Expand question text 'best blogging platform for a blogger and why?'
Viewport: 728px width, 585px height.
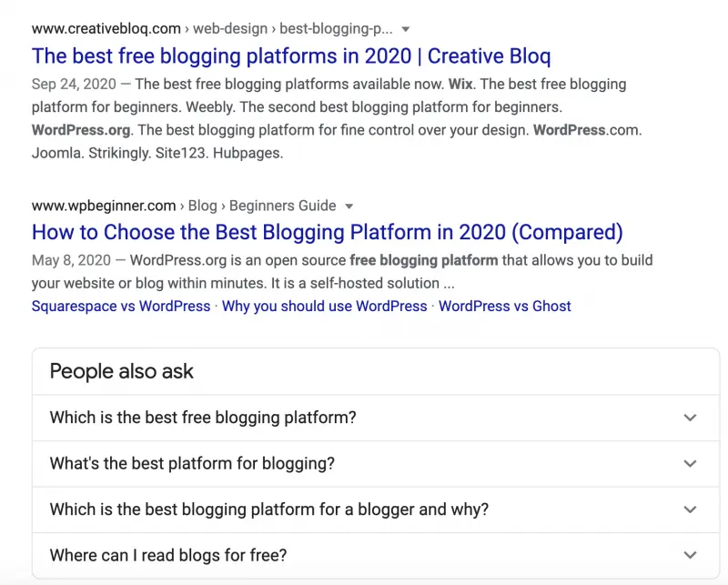[x=269, y=509]
